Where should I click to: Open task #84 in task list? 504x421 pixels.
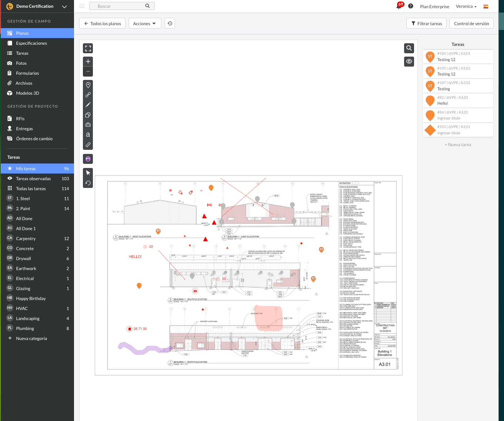458,115
